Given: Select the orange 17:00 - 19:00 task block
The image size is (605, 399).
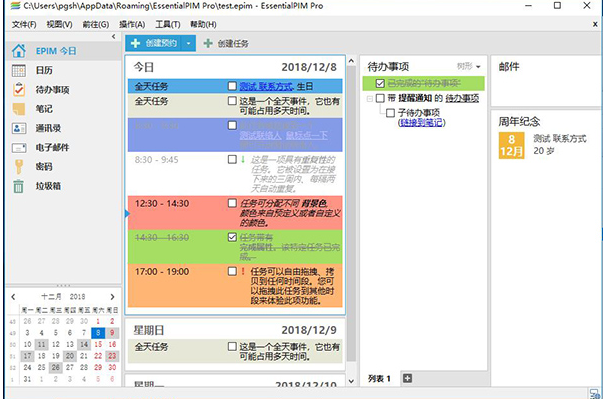Looking at the screenshot, I should (235, 286).
